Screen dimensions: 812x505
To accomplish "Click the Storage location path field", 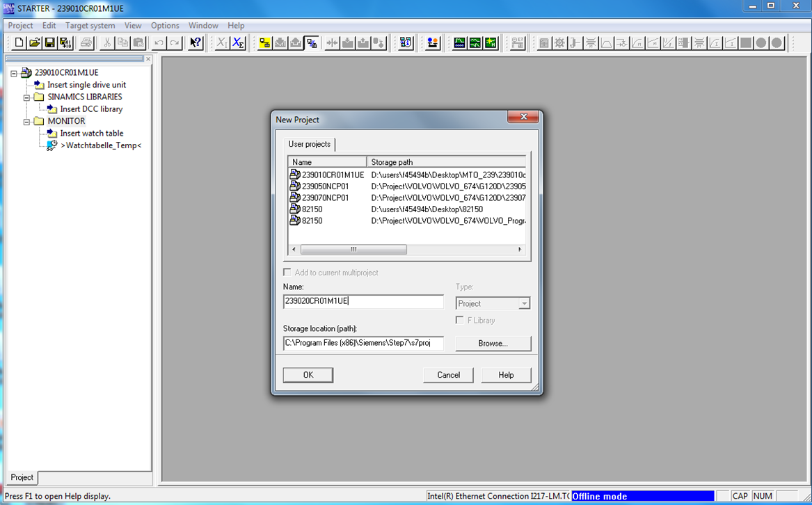I will tap(363, 343).
